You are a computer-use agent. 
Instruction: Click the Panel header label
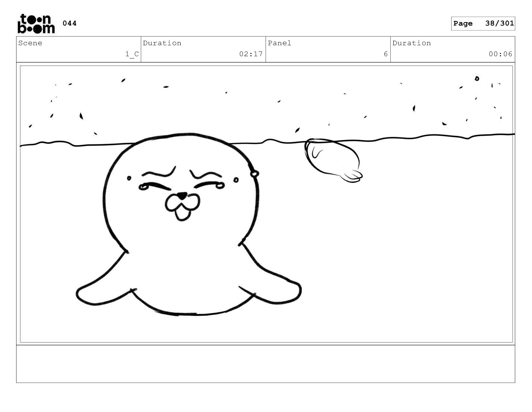pyautogui.click(x=279, y=43)
